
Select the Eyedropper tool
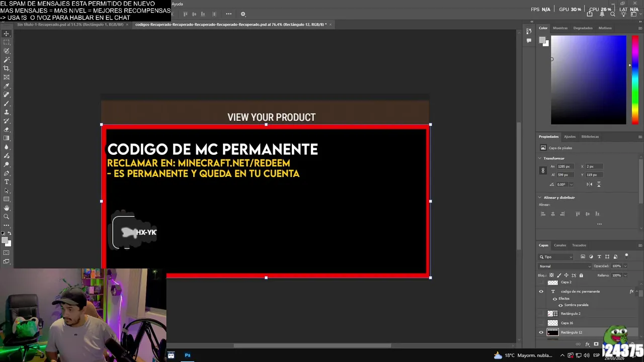(x=7, y=86)
